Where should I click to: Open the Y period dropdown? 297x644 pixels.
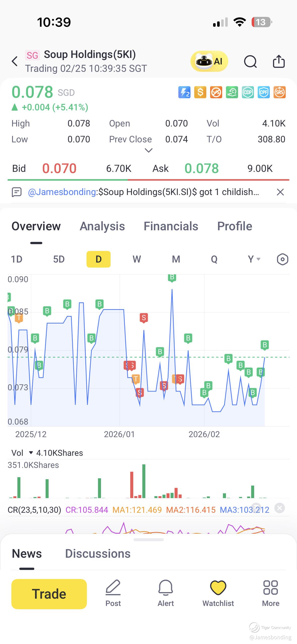pyautogui.click(x=254, y=259)
